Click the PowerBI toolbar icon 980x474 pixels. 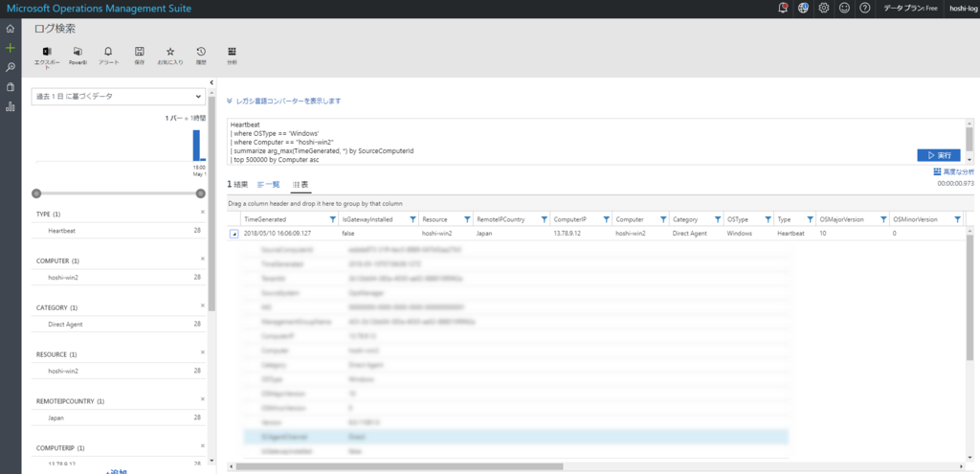pyautogui.click(x=78, y=52)
